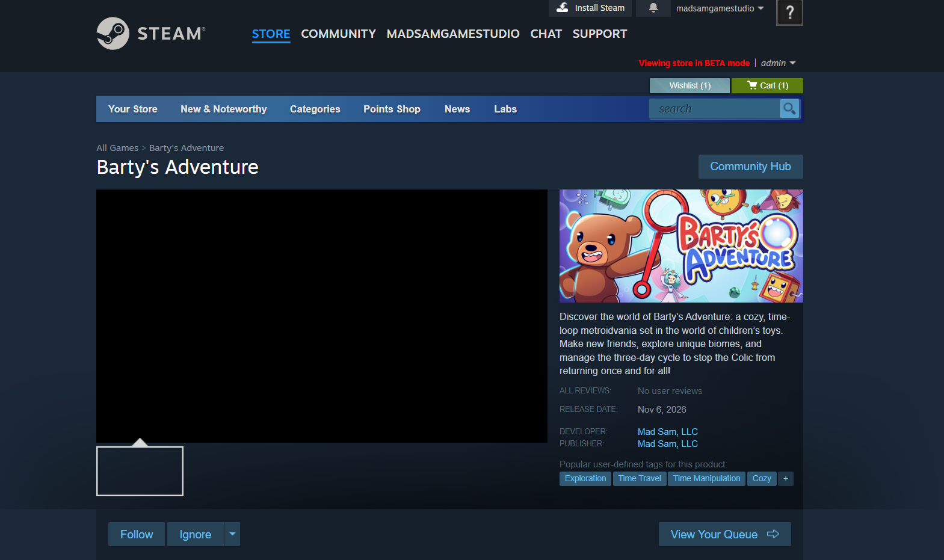Image resolution: width=944 pixels, height=560 pixels.
Task: Focus the store search field
Action: tap(715, 109)
